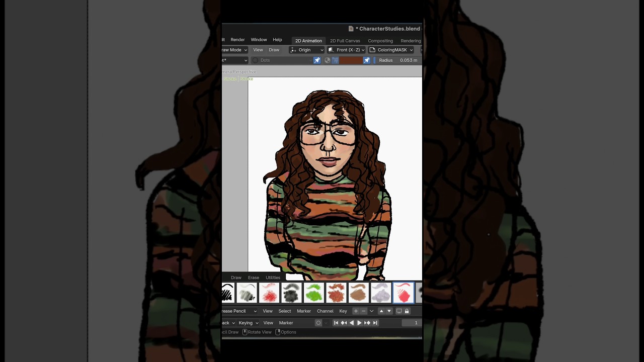The image size is (644, 362).
Task: Move the layer up with up arrow
Action: [x=381, y=311]
